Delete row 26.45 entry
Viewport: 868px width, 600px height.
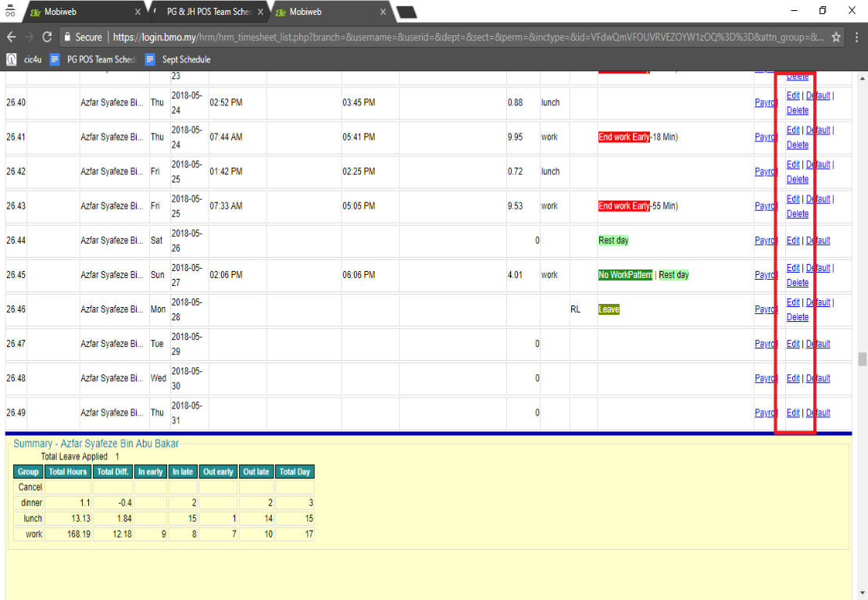click(797, 282)
